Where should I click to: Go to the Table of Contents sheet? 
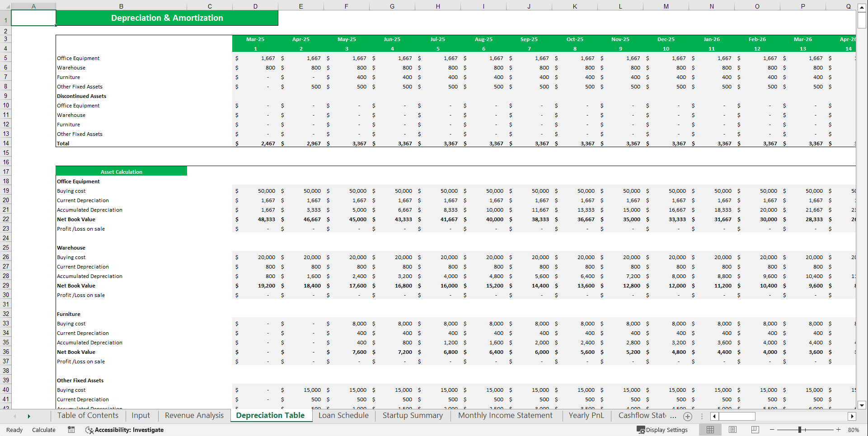[x=88, y=415]
